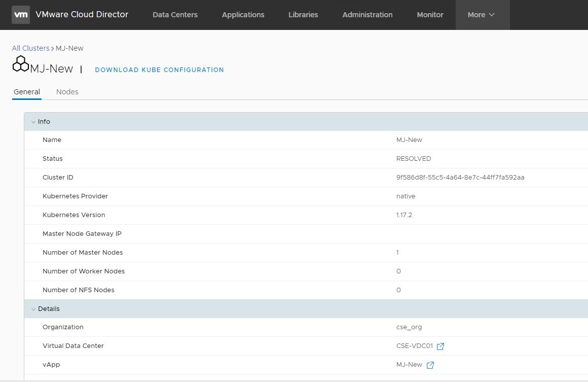Open the Administration menu item
Viewport: 588px width, 382px height.
tap(367, 15)
